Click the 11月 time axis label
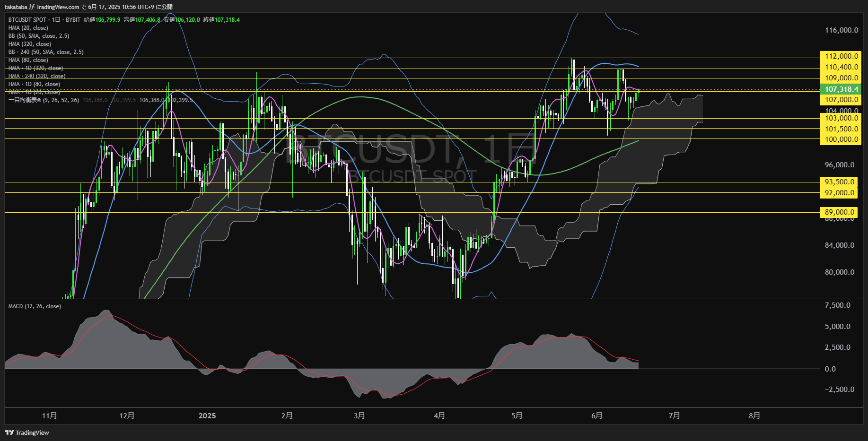Viewport: 868px width, 441px height. coord(50,415)
